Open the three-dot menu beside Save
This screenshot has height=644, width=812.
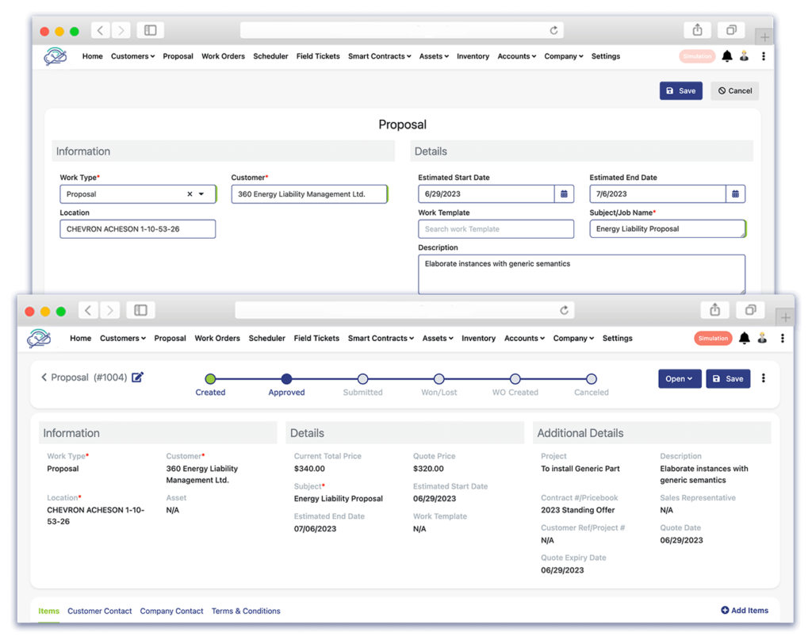[764, 378]
